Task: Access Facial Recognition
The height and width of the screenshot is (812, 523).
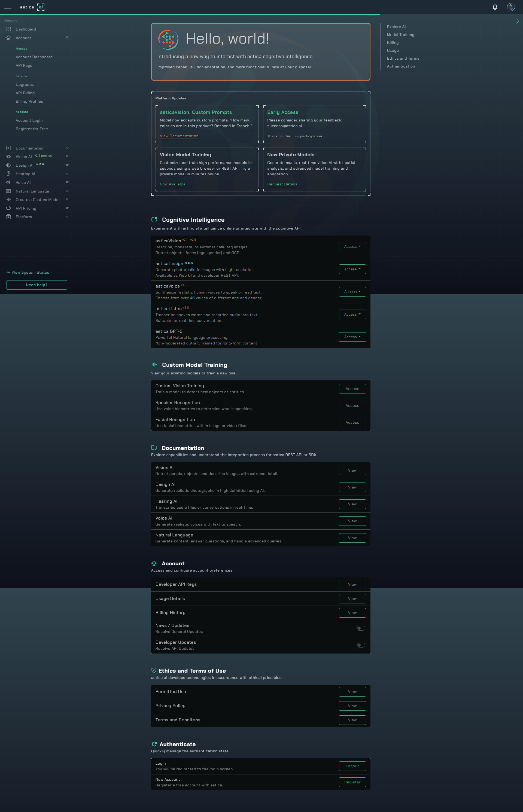Action: [352, 422]
